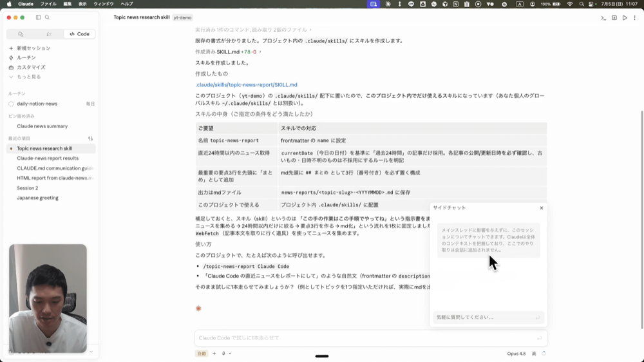Open the Apple menu
644x362 pixels.
point(9,4)
